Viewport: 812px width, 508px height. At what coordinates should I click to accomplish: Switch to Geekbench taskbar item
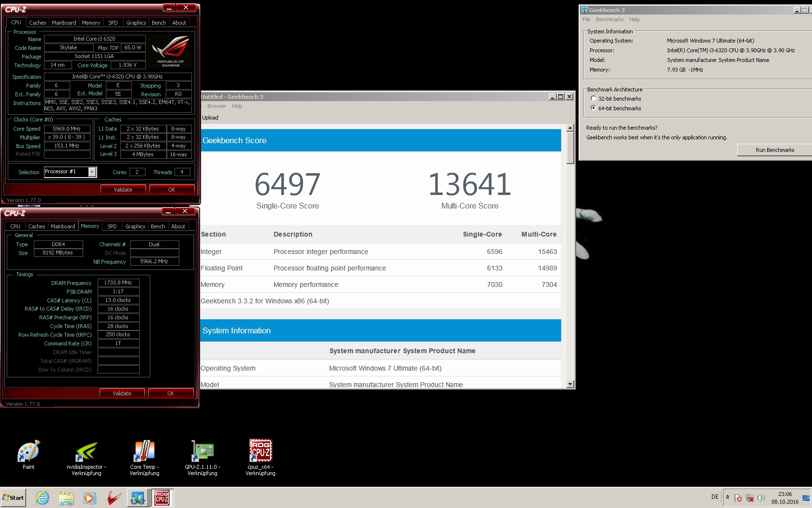coord(138,498)
